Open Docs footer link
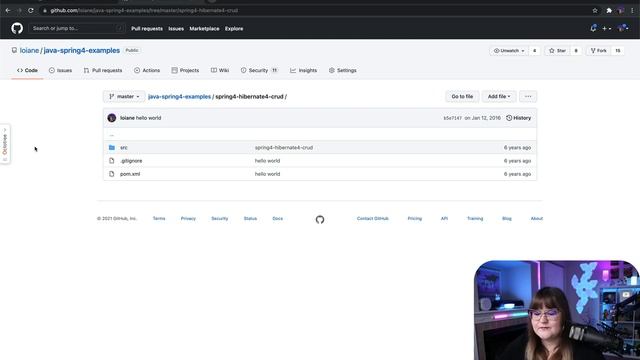 [278, 218]
